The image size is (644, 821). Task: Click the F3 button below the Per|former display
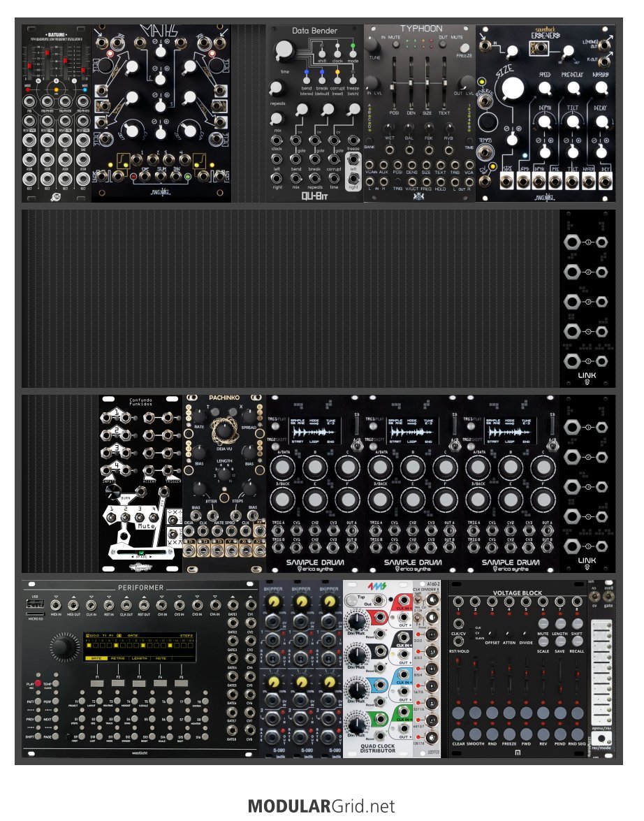point(139,683)
